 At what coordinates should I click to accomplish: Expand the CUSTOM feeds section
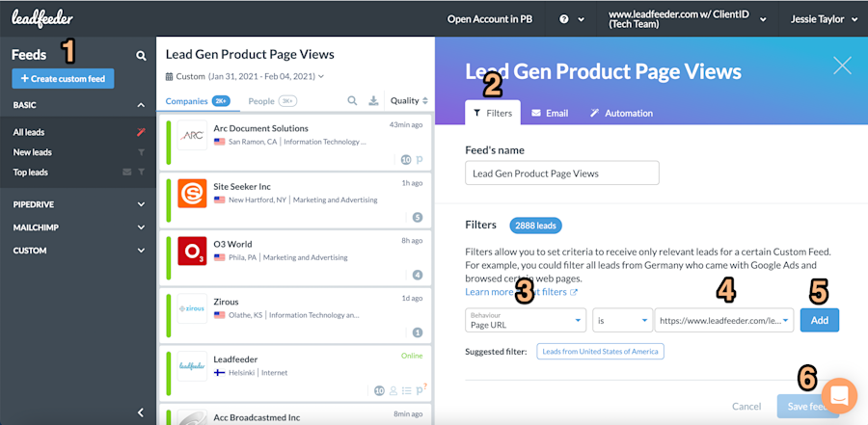[141, 251]
